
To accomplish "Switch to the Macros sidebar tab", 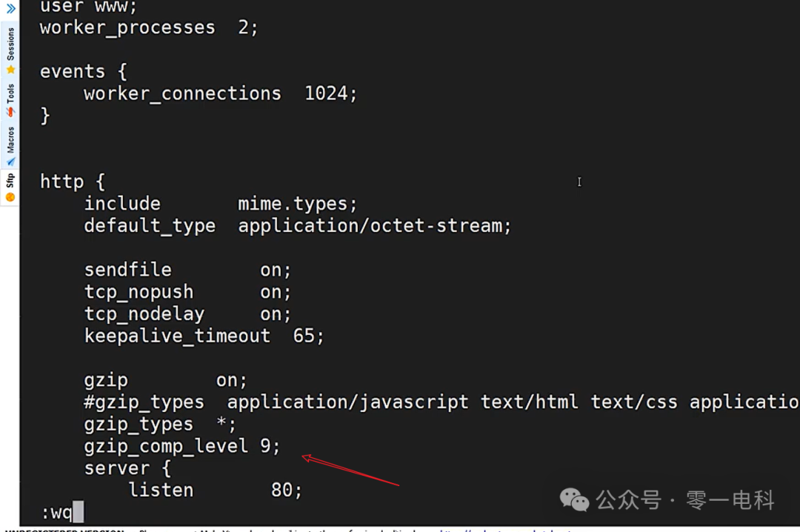I will pos(10,139).
